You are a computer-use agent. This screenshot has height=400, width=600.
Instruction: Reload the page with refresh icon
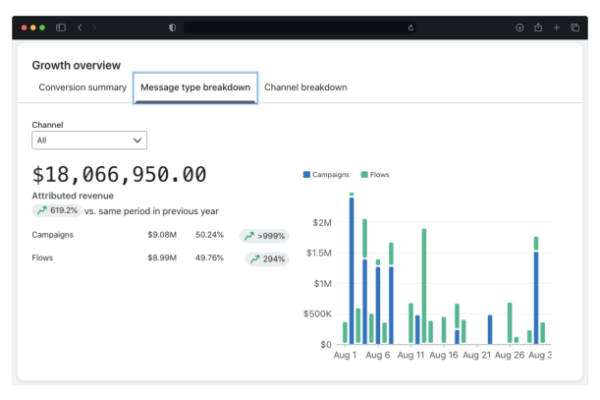pos(411,27)
